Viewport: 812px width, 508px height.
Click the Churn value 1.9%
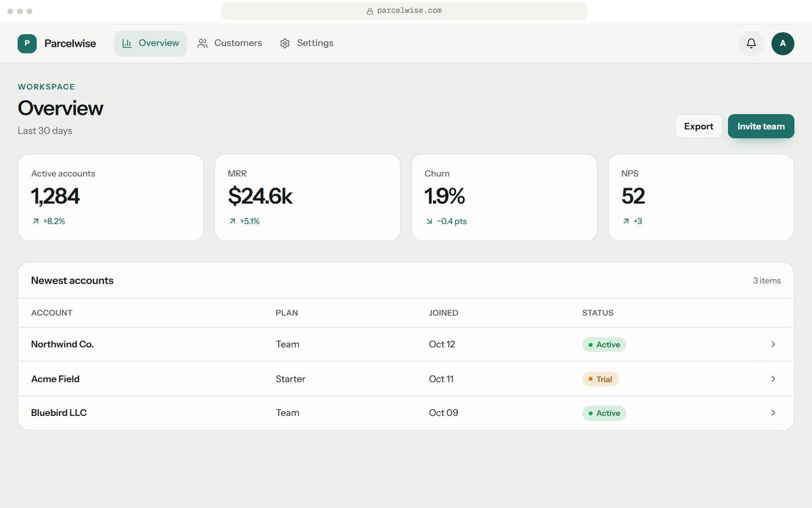(x=445, y=196)
